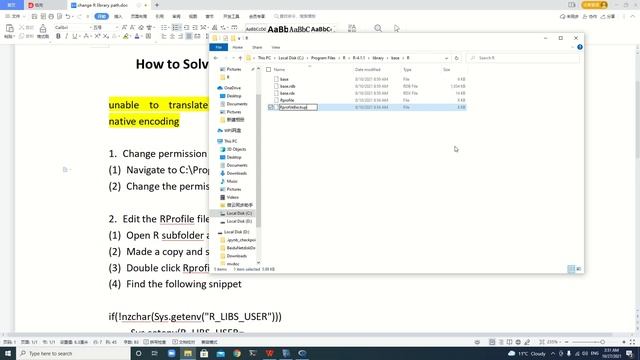The height and width of the screenshot is (360, 640).
Task: Open the Share tab in File Explorer
Action: pyautogui.click(x=257, y=47)
